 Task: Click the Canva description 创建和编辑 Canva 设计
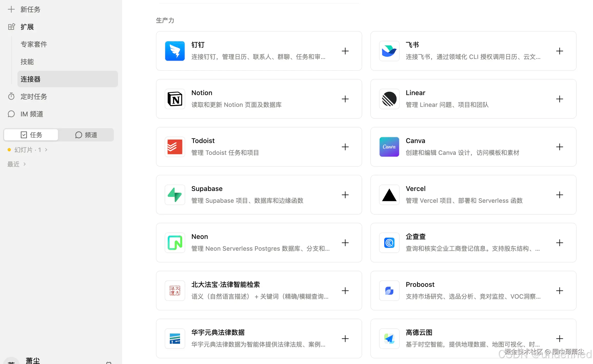462,153
